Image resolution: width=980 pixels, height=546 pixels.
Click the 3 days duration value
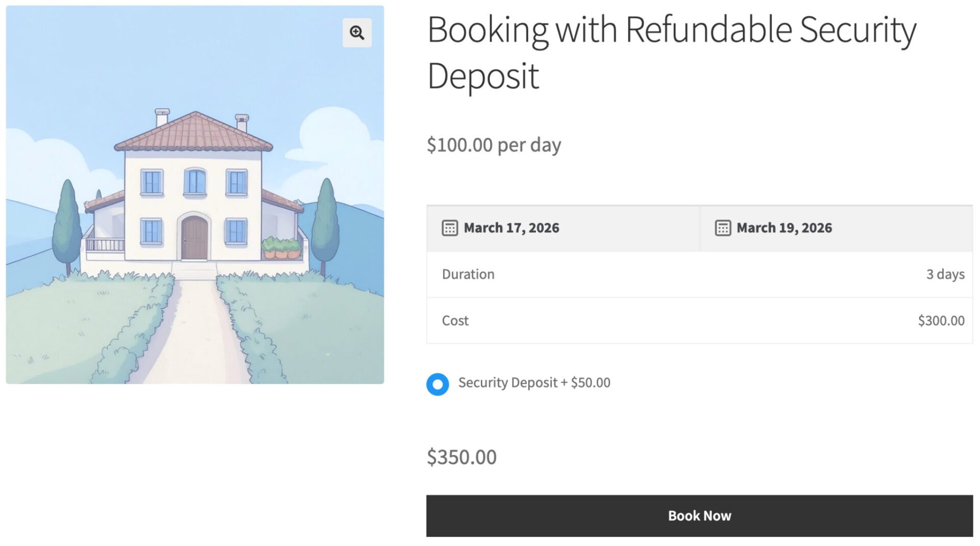coord(946,274)
